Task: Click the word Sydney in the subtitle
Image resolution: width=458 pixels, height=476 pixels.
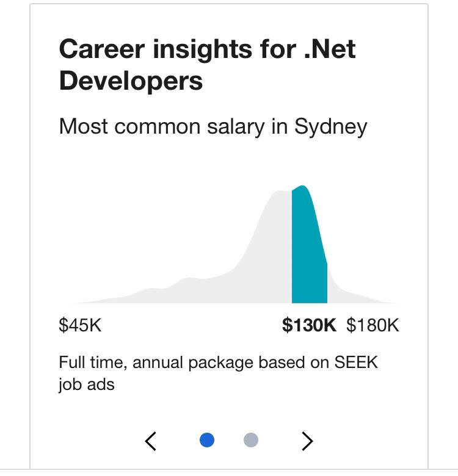Action: (x=331, y=126)
